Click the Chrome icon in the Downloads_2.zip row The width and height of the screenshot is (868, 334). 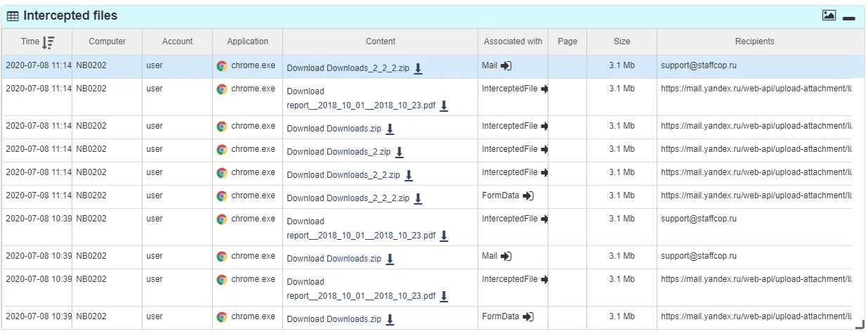click(222, 150)
